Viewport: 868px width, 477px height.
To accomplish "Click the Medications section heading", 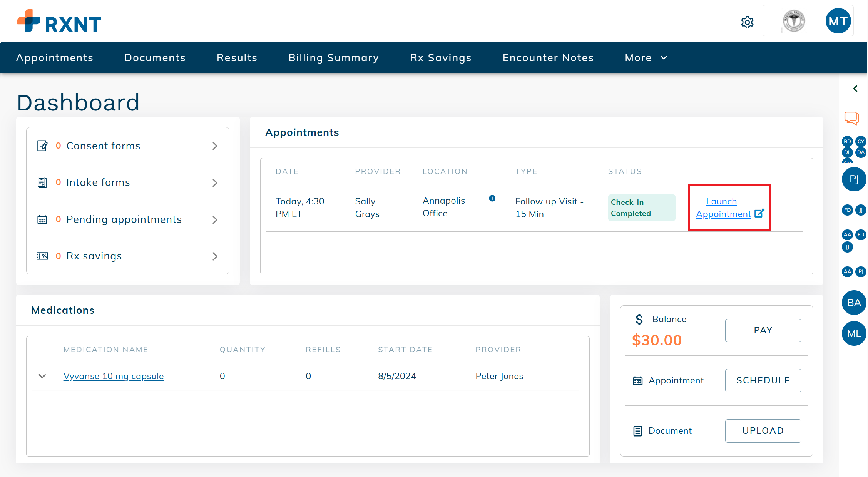I will (63, 310).
